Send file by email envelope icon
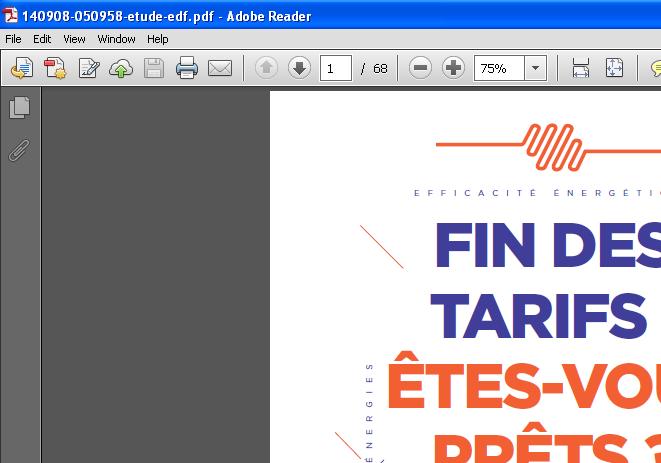Image resolution: width=661 pixels, height=463 pixels. pyautogui.click(x=220, y=68)
